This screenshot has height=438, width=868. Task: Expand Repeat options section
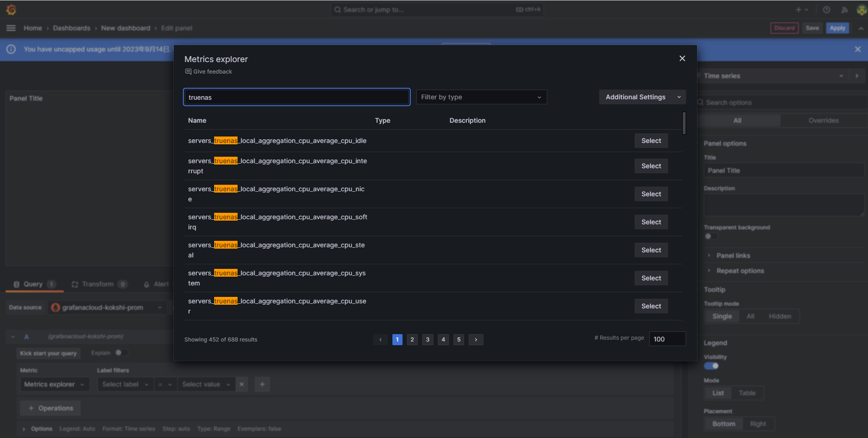click(x=740, y=271)
